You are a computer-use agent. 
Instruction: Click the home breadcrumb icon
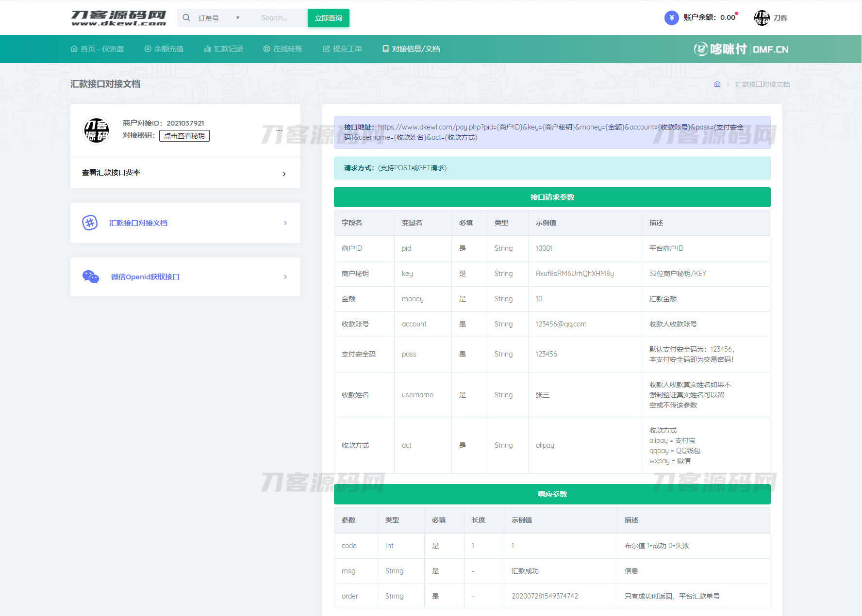pyautogui.click(x=717, y=84)
